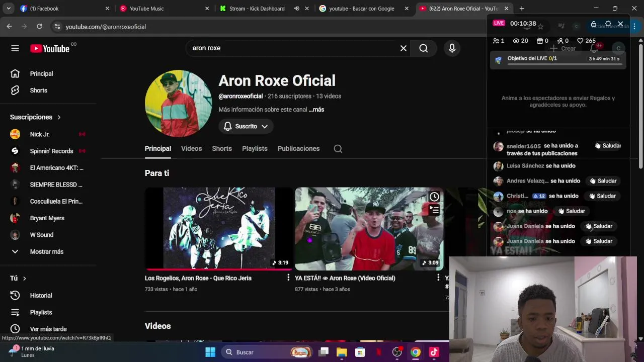Open Que Rico Jeria video thumbnail

click(x=219, y=229)
